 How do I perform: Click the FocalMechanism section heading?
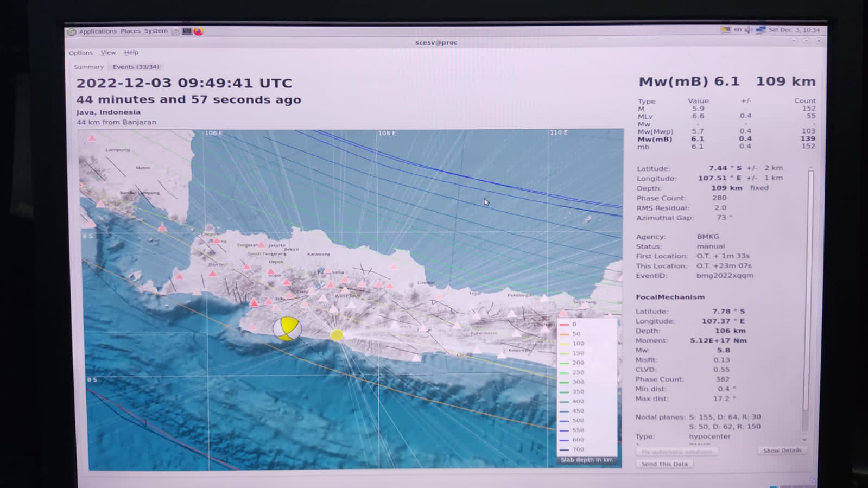(670, 297)
